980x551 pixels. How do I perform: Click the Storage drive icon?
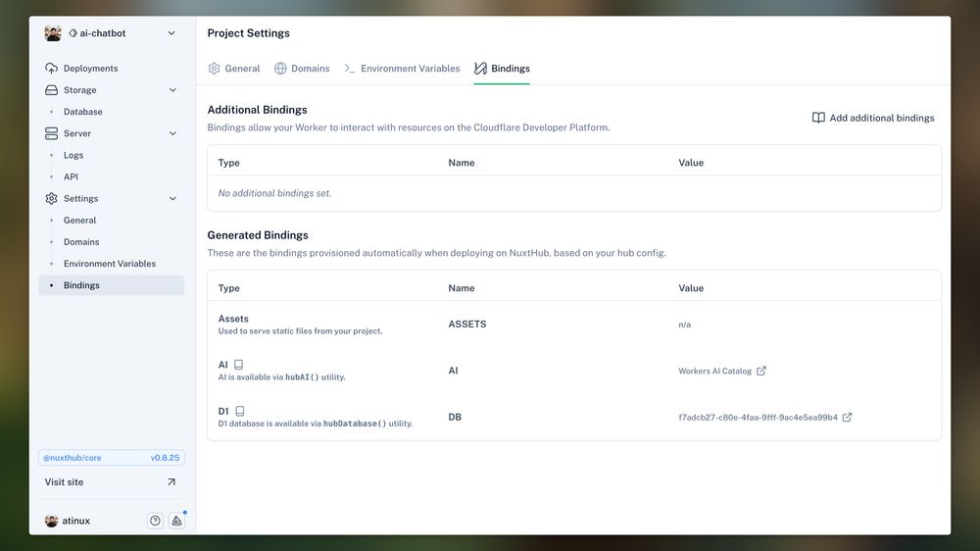(51, 90)
